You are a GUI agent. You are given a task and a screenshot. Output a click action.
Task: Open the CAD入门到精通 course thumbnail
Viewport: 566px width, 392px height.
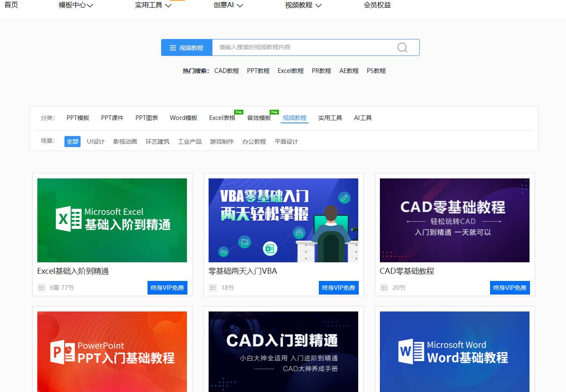tap(283, 352)
